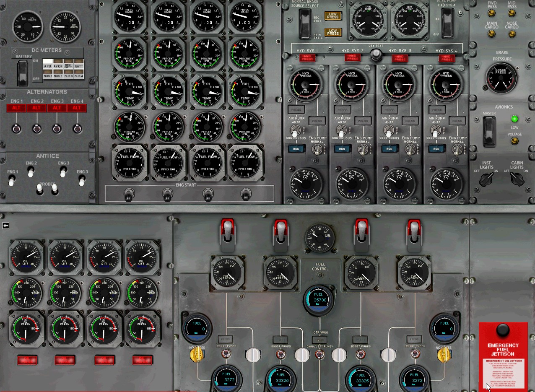
Task: Click the HYD SYS 3 quantity gauge
Action: coord(400,183)
